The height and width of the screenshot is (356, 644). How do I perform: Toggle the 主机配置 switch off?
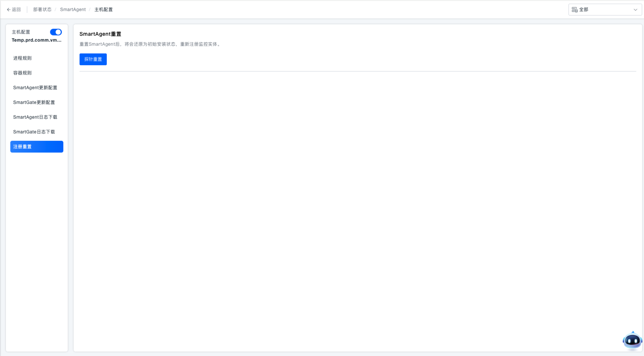(x=56, y=32)
